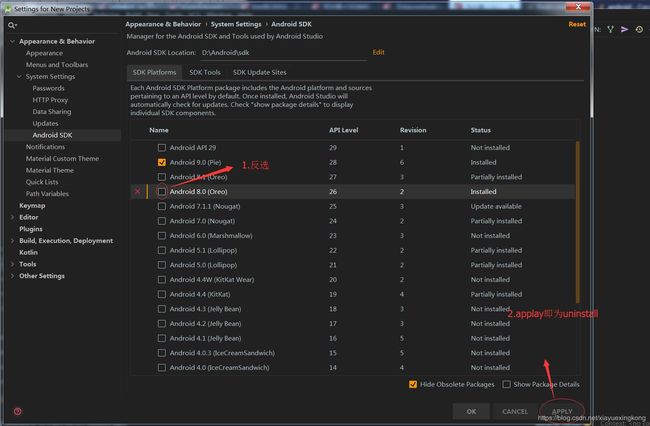Open Notifications settings

tap(45, 147)
